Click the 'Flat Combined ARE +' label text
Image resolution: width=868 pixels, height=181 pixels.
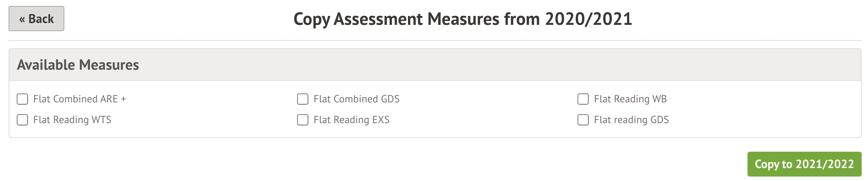point(75,99)
